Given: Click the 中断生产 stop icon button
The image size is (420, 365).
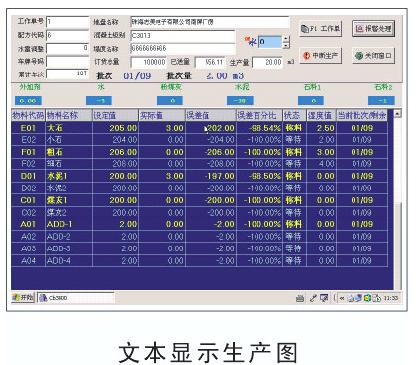Looking at the screenshot, I should tap(307, 55).
